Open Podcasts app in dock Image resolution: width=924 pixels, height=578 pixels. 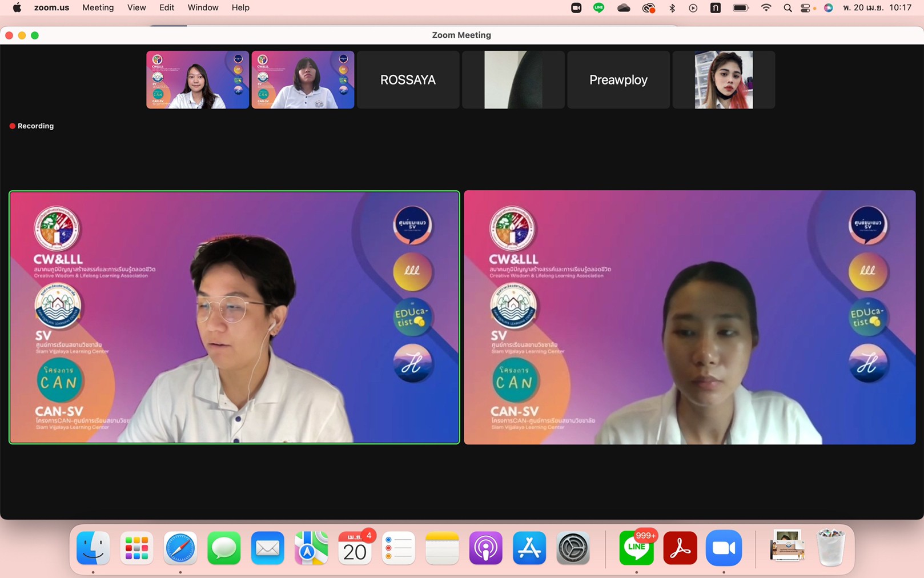click(485, 548)
